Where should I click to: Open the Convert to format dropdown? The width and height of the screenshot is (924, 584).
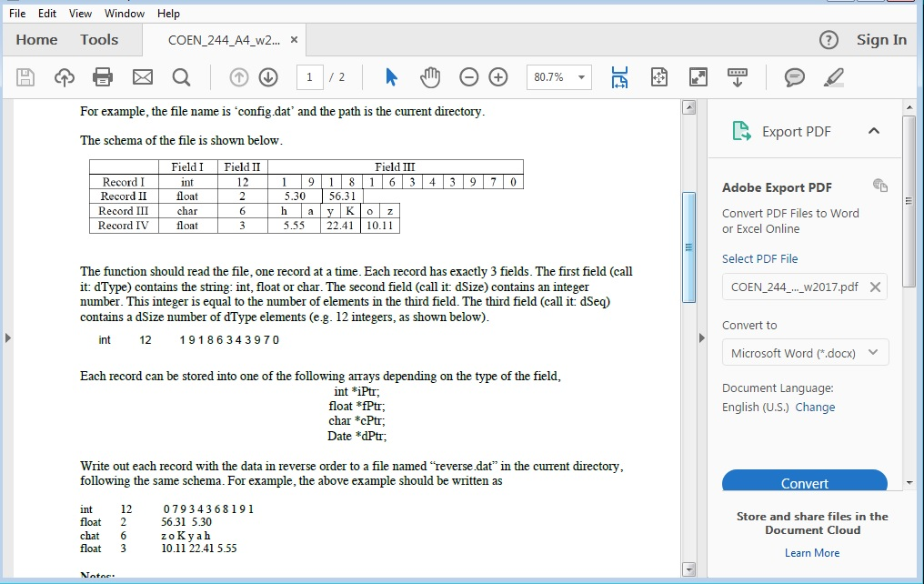pyautogui.click(x=804, y=352)
